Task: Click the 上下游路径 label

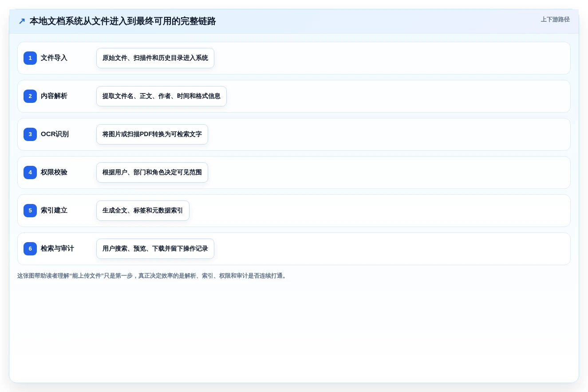Action: (555, 20)
